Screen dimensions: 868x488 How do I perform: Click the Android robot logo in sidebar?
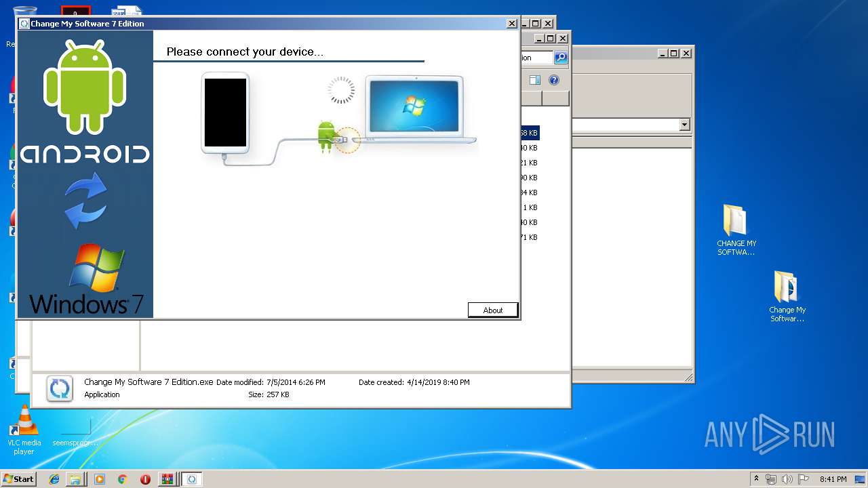coord(85,87)
